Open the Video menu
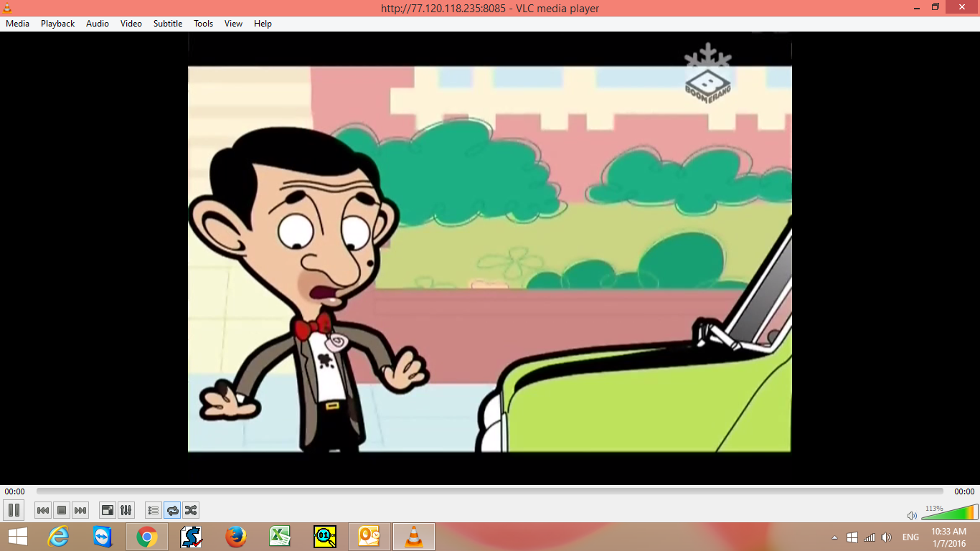 (131, 24)
